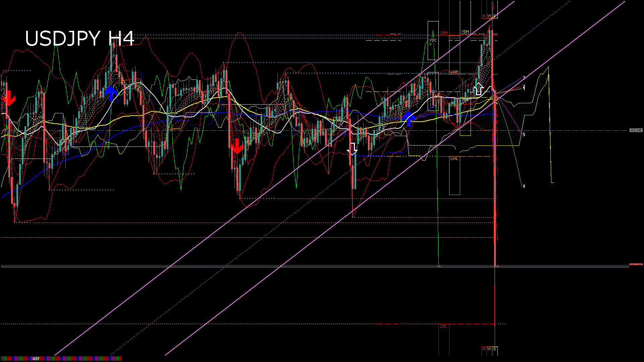This screenshot has height=362, width=644.
Task: Click the LML level label
Action: pyautogui.click(x=443, y=326)
